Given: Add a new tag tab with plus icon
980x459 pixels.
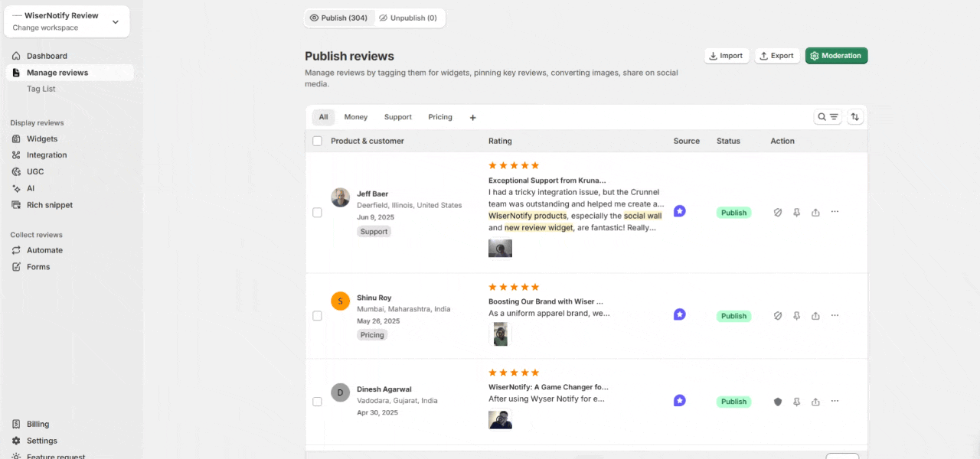Looking at the screenshot, I should tap(472, 118).
